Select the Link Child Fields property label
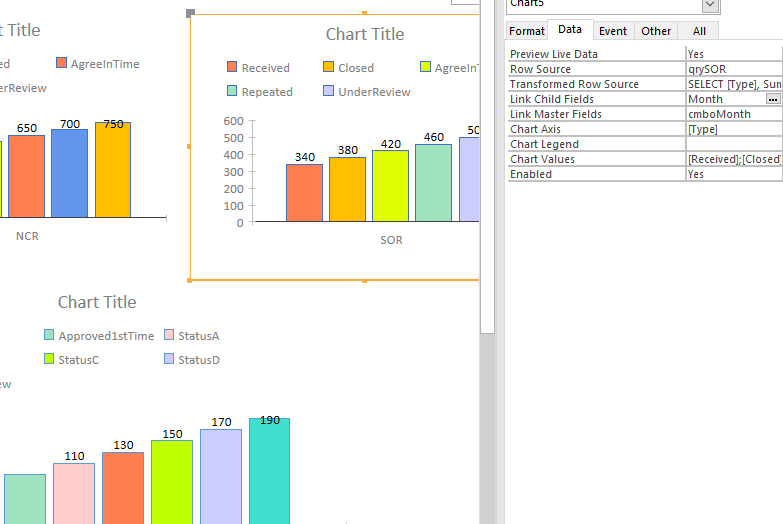This screenshot has width=783, height=524. pos(551,99)
